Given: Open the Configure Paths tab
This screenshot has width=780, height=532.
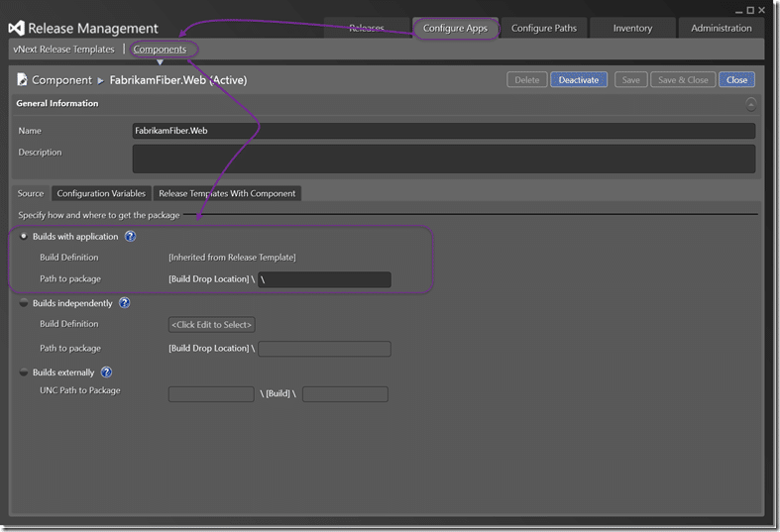Looking at the screenshot, I should coord(544,28).
